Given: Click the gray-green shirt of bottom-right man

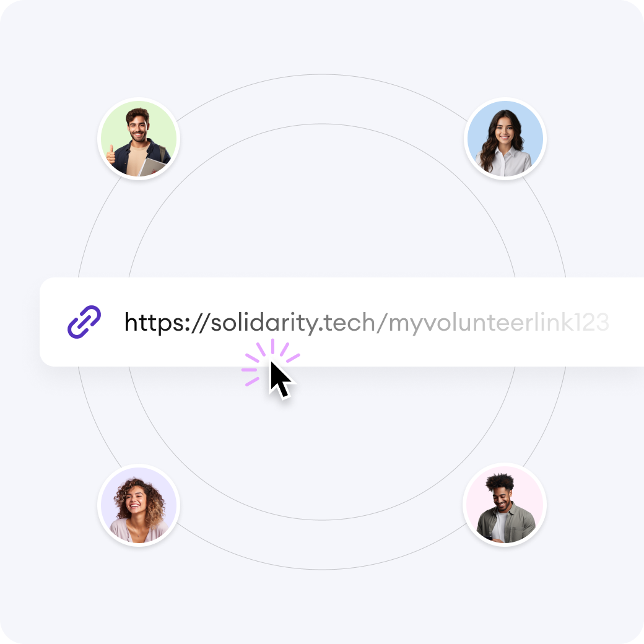Looking at the screenshot, I should [506, 525].
